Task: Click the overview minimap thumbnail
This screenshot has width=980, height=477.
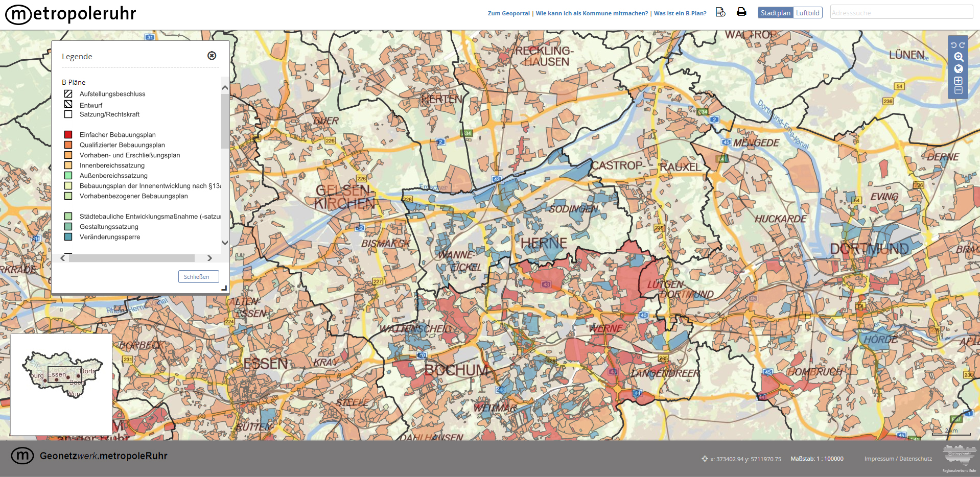Action: click(x=61, y=385)
